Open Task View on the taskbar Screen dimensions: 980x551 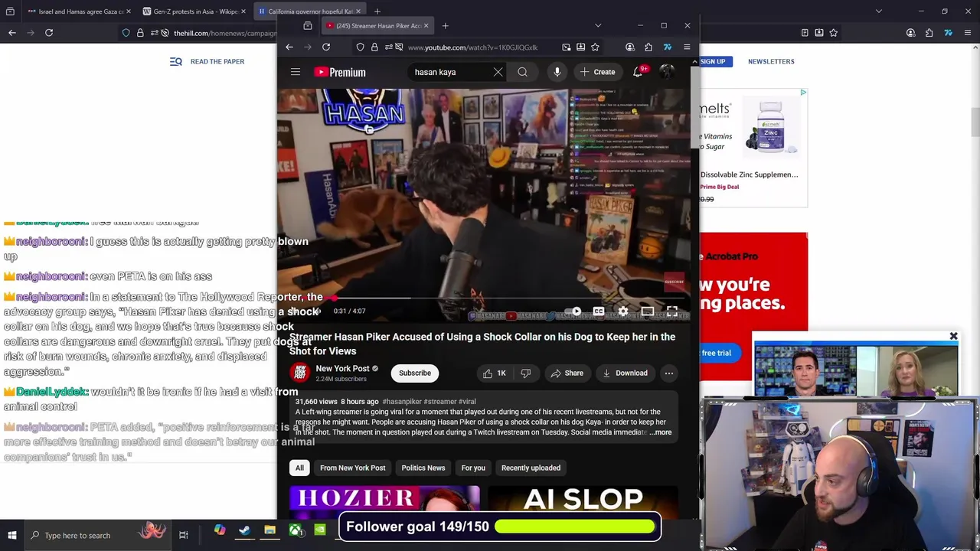pyautogui.click(x=184, y=535)
